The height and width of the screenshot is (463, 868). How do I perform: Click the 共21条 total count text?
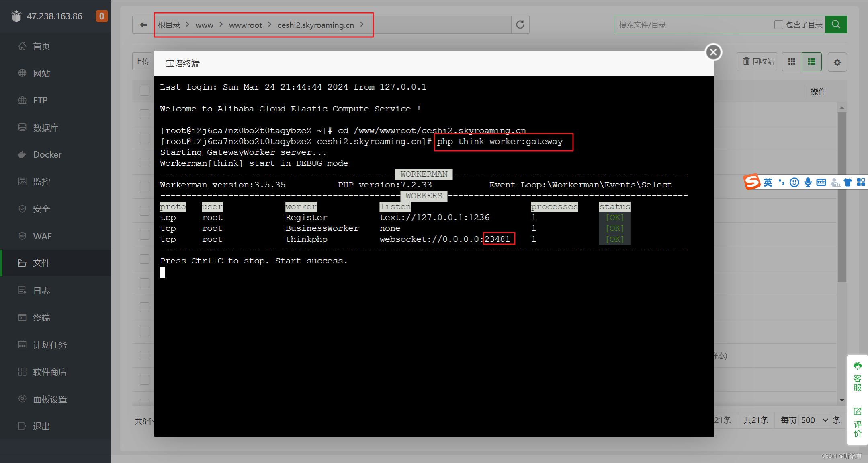755,420
